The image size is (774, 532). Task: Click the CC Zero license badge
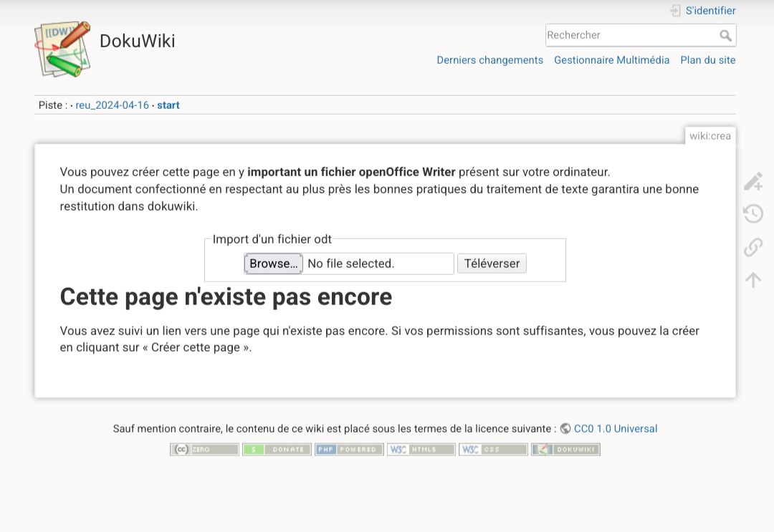204,450
